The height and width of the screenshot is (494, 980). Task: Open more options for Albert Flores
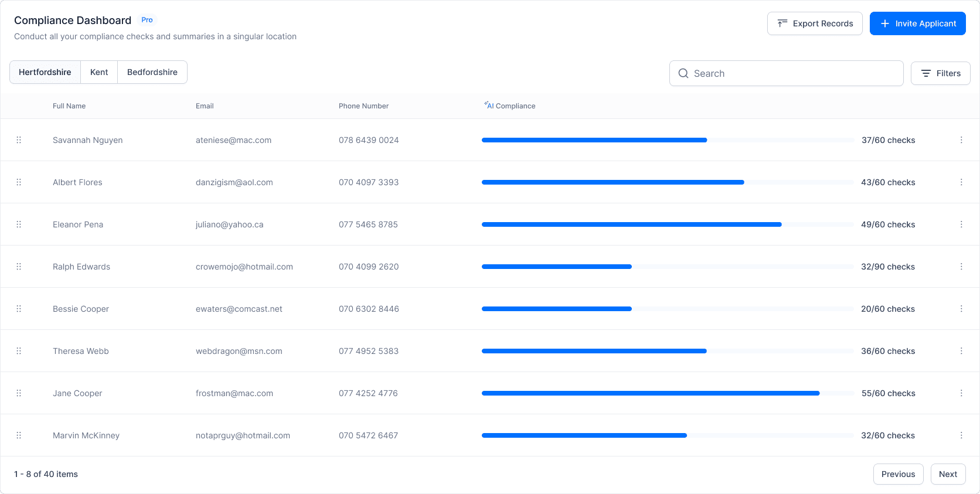click(961, 182)
